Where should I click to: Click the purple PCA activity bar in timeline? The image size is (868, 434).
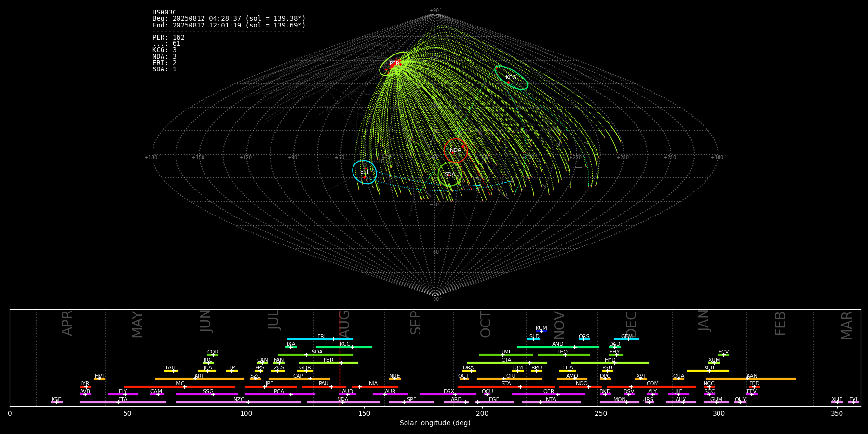pyautogui.click(x=280, y=394)
